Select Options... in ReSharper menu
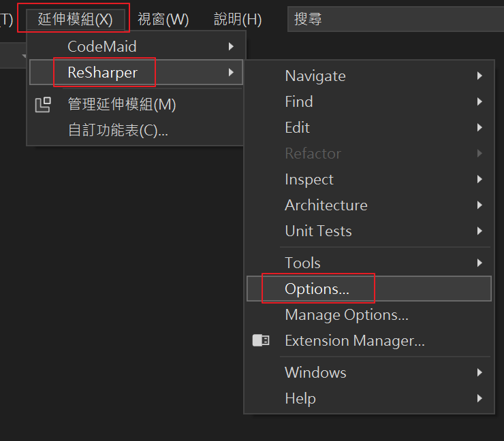This screenshot has height=441, width=504. 369,289
